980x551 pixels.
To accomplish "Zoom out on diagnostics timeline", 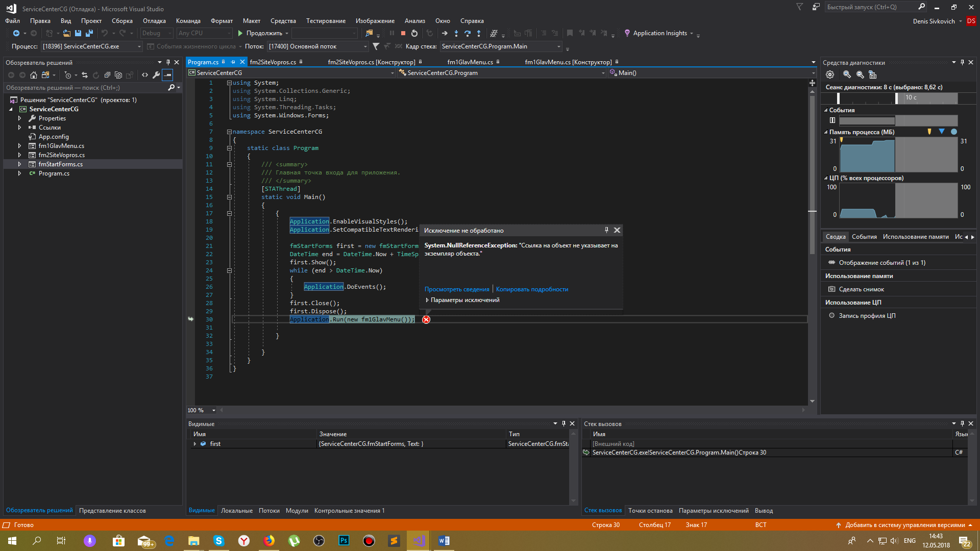I will coord(860,74).
